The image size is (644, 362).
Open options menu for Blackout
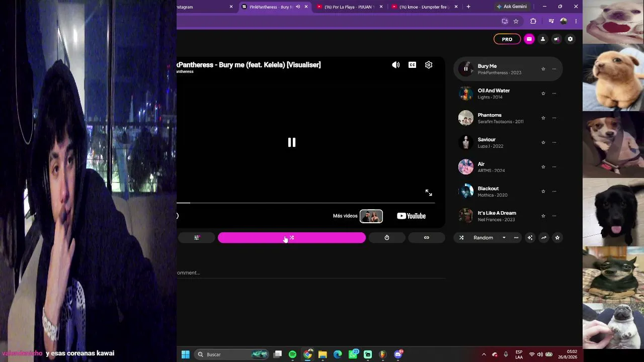pos(554,192)
